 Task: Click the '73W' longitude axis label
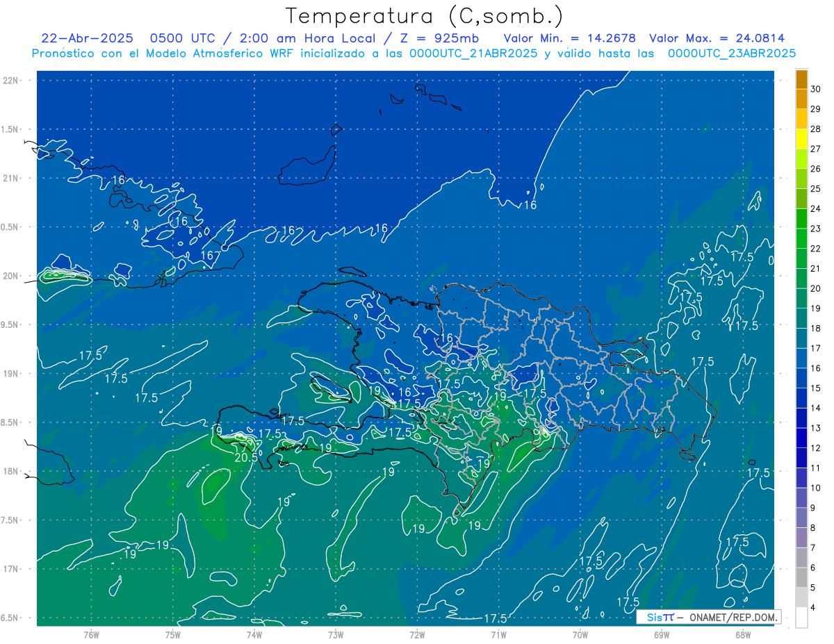pos(336,634)
